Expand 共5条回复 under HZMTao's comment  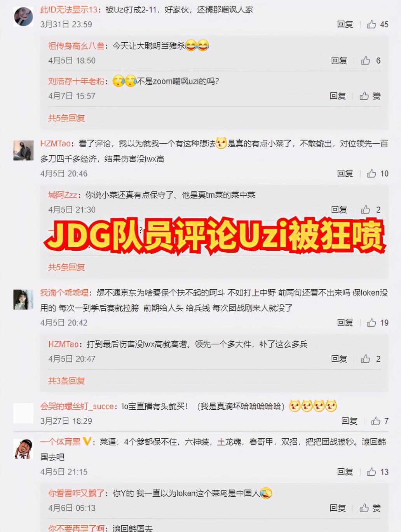pos(66,267)
